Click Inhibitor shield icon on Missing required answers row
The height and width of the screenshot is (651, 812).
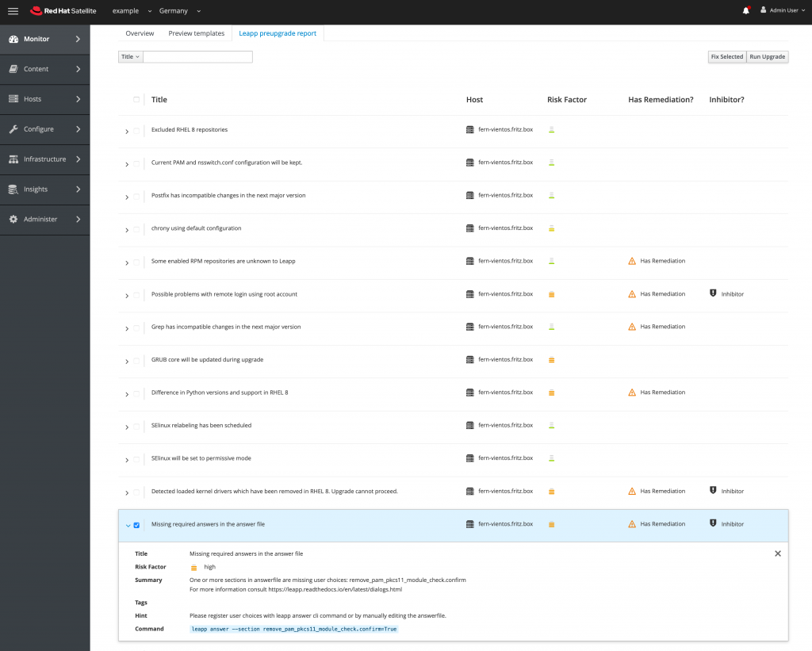click(x=713, y=523)
